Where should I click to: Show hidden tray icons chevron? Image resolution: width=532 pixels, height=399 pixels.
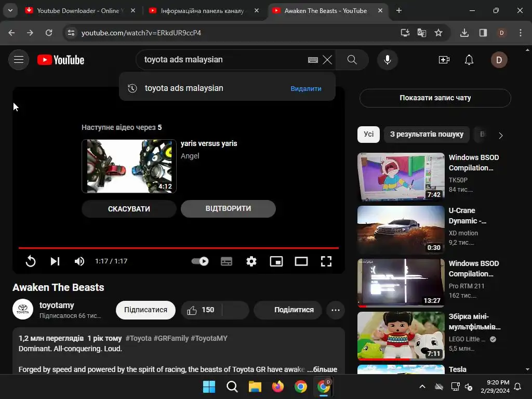pyautogui.click(x=422, y=387)
